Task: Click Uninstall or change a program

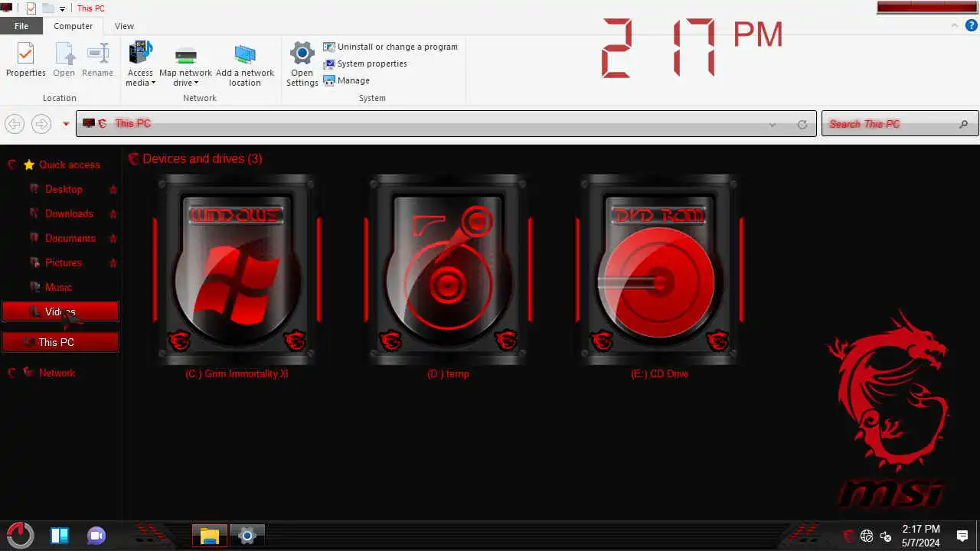Action: tap(390, 47)
